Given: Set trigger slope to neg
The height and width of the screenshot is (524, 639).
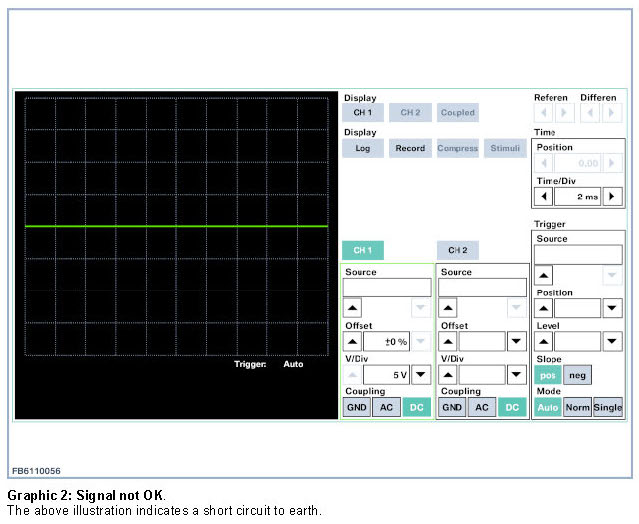Looking at the screenshot, I should (576, 375).
